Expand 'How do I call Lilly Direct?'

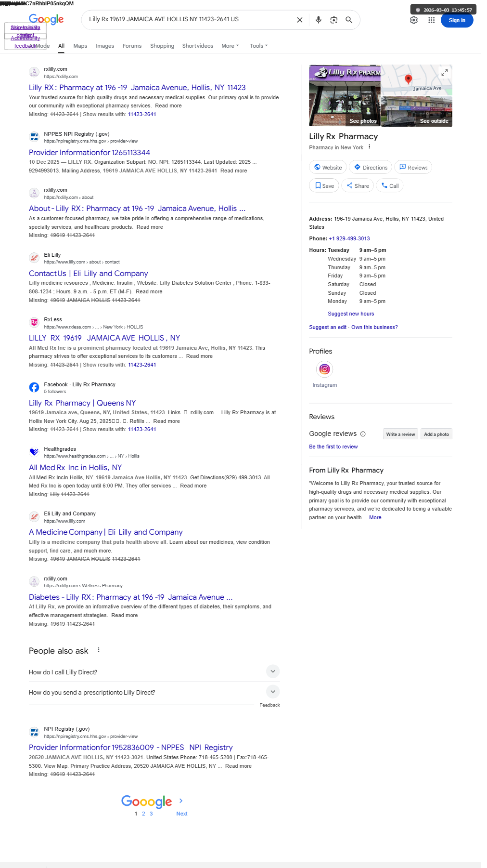tap(154, 672)
